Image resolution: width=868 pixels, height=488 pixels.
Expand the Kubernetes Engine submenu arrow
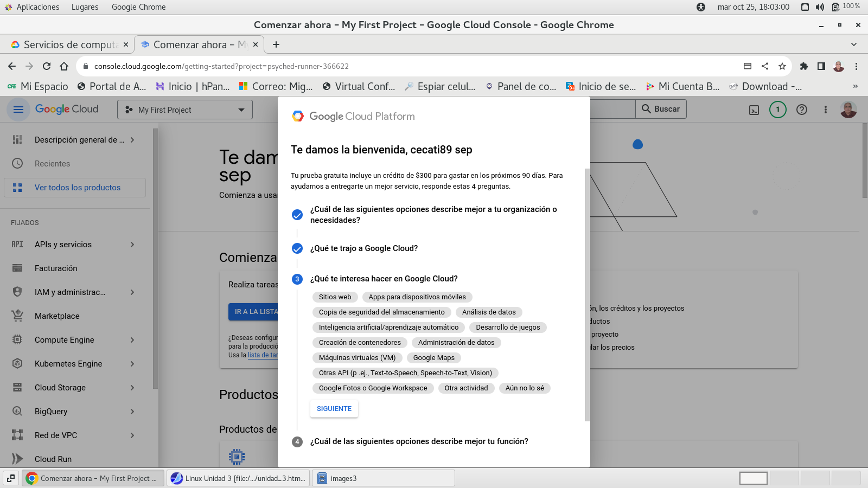click(132, 364)
